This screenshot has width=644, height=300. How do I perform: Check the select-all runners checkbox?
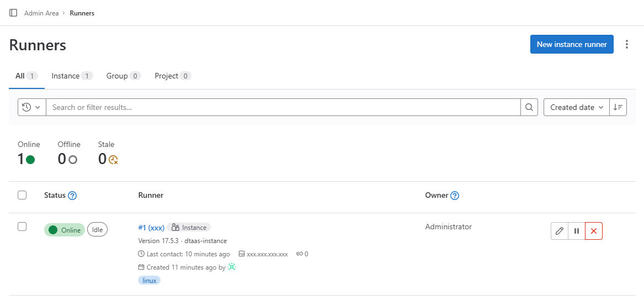click(x=22, y=195)
